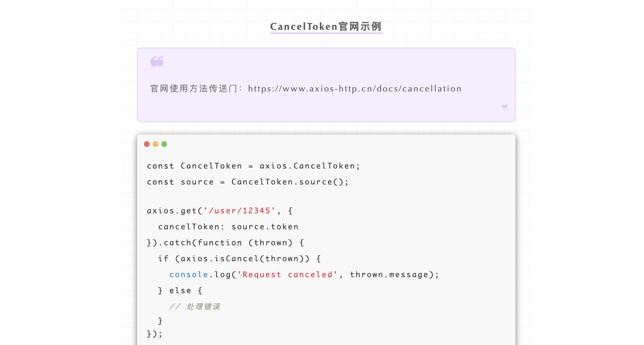Open the axios-http.cn cancellation docs URL
Image resolution: width=644 pixels, height=345 pixels.
click(355, 89)
